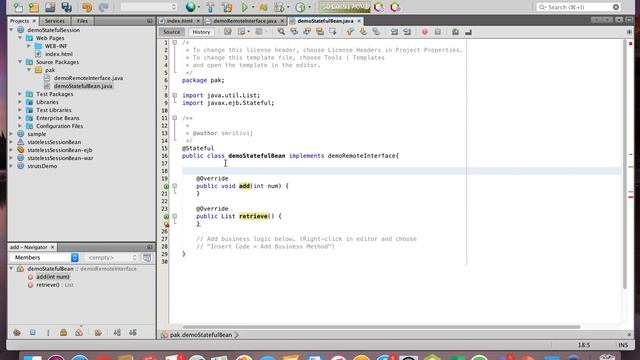Expand the Libraries node
This screenshot has height=360, width=640.
click(x=20, y=102)
